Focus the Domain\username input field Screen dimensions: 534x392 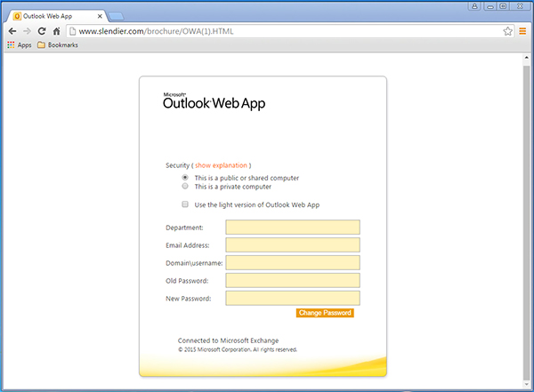pyautogui.click(x=293, y=262)
